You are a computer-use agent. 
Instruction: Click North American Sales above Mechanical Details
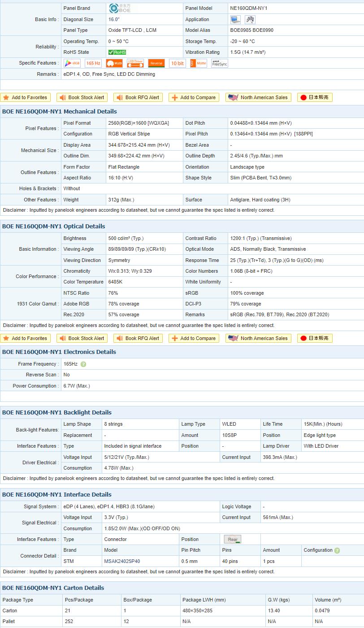(258, 97)
